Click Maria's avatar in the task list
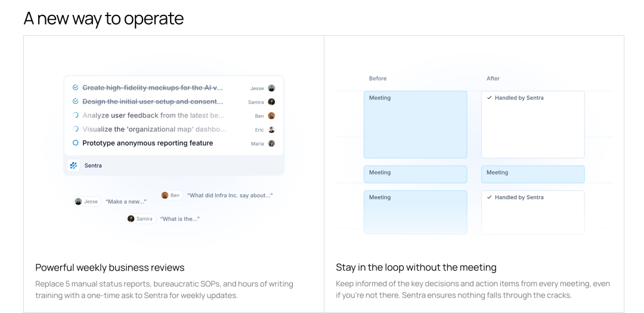 click(271, 144)
